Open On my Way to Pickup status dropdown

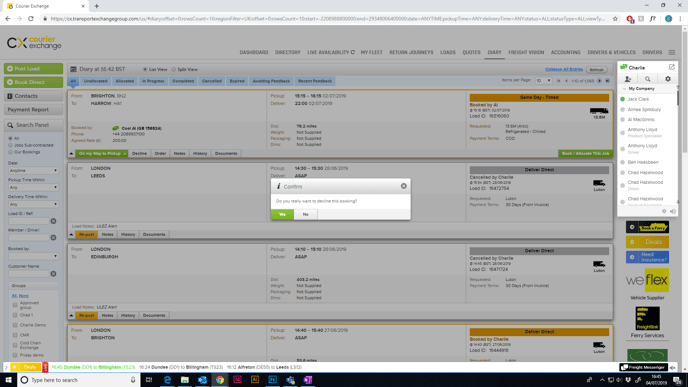pos(102,154)
